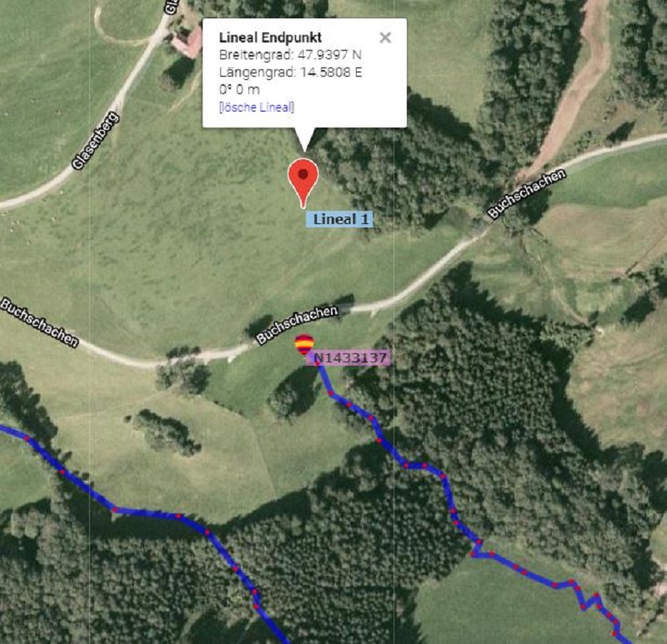Click the popup's pointer tail above the pin
Screen dimensions: 667x644
tap(304, 139)
